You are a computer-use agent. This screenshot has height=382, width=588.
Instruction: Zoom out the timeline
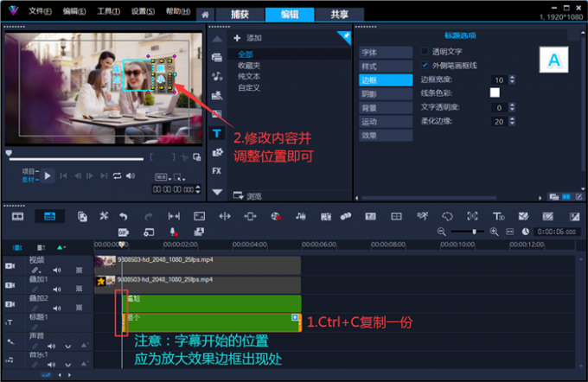coord(441,232)
